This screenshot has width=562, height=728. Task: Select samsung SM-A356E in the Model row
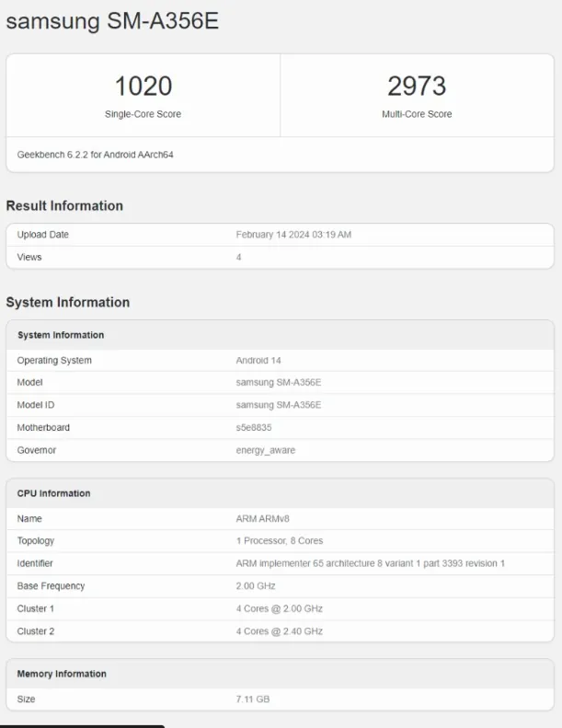279,382
